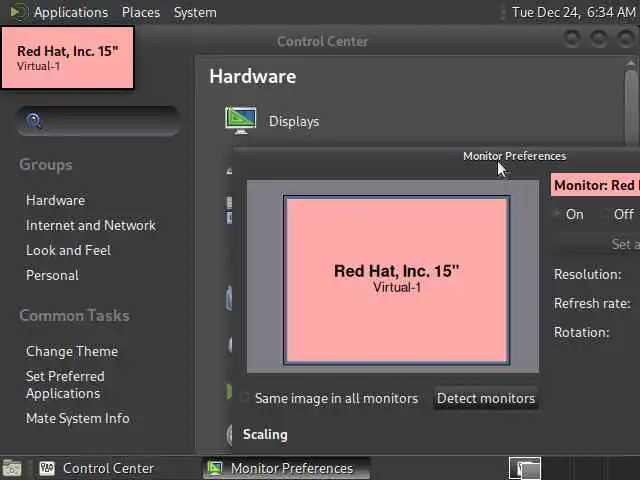
Task: Click the Monitor Preferences taskbar icon
Action: click(215, 468)
